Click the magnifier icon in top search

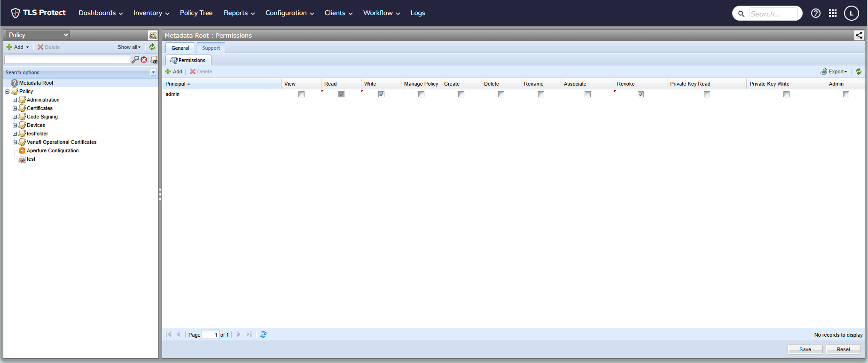[741, 14]
